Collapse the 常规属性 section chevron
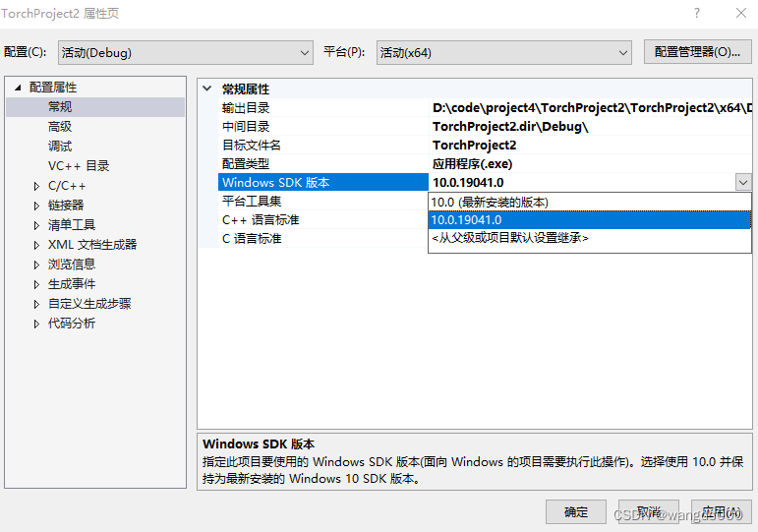This screenshot has height=532, width=758. pyautogui.click(x=207, y=89)
